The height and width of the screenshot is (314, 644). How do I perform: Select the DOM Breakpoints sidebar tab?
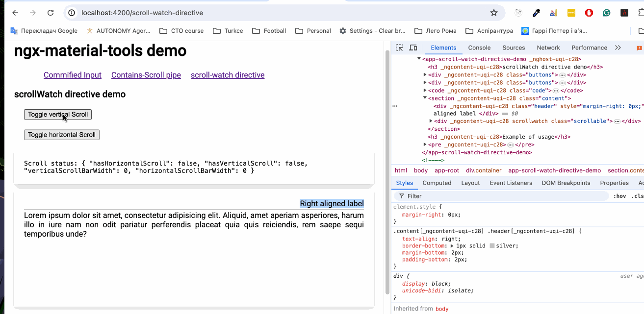click(566, 183)
